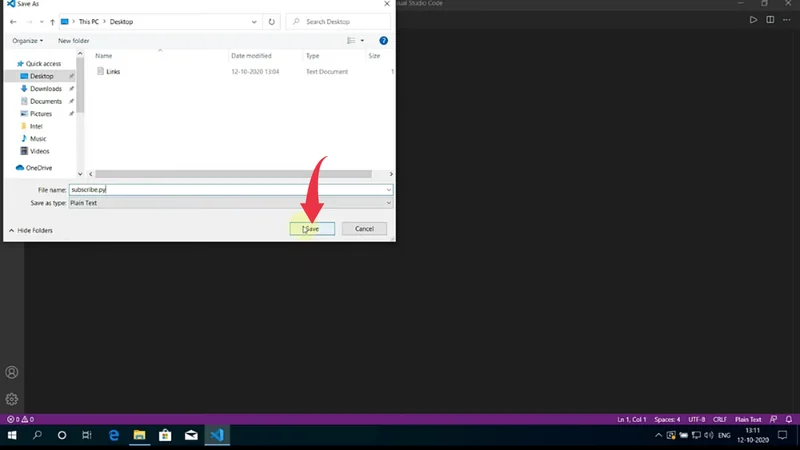The height and width of the screenshot is (450, 800).
Task: Cancel the Save As dialog
Action: coord(364,229)
